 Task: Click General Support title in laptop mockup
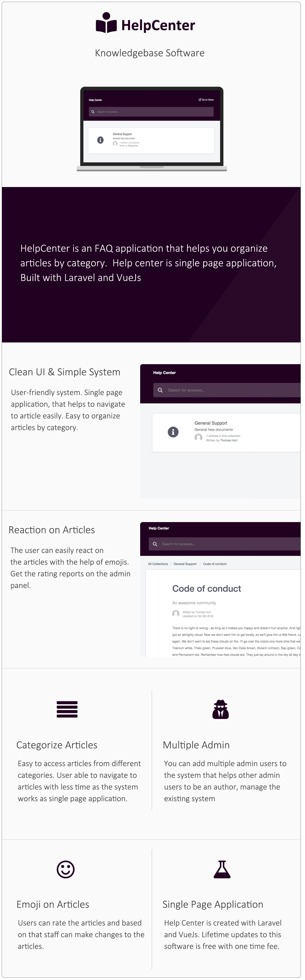tap(122, 134)
